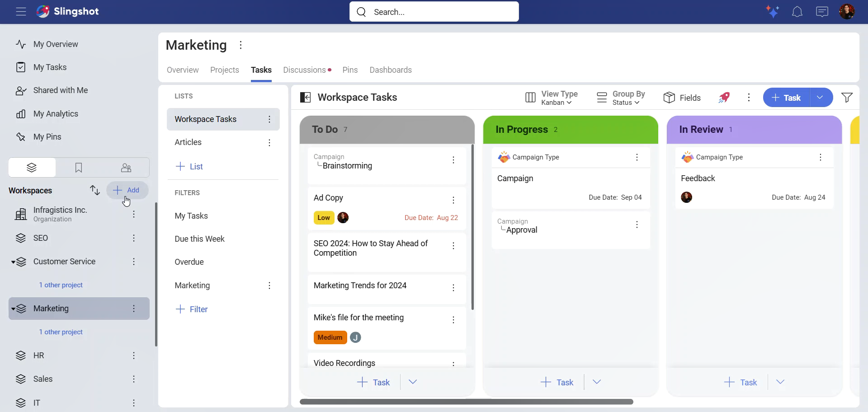Collapse the lists side panel
Viewport: 868px width, 412px height.
(306, 98)
